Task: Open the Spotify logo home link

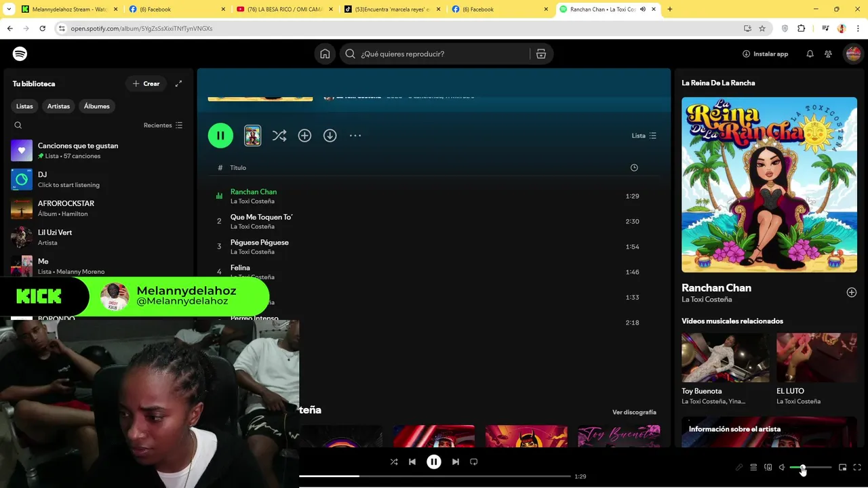Action: pyautogui.click(x=20, y=54)
